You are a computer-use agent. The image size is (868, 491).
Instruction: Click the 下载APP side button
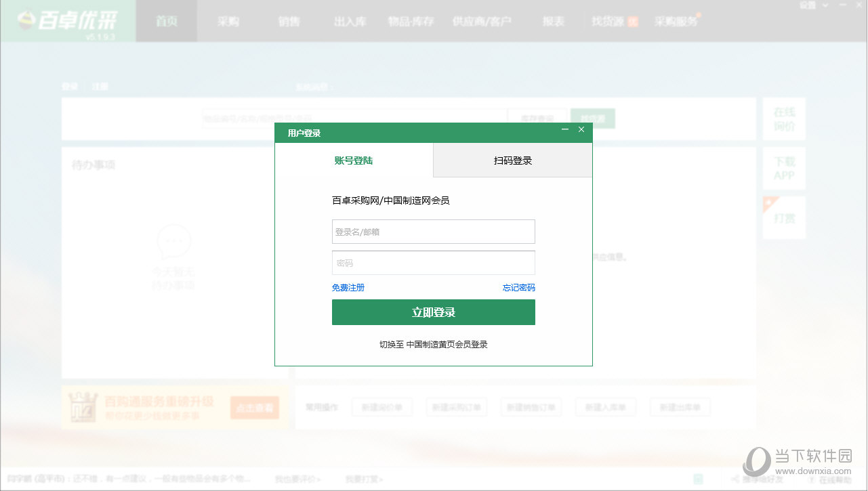(785, 169)
